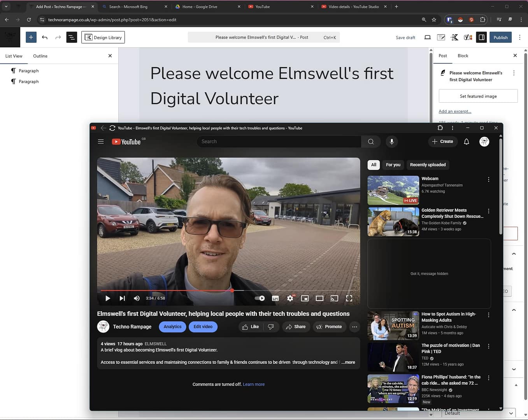Image resolution: width=528 pixels, height=420 pixels.
Task: Skip to next video
Action: [x=122, y=298]
